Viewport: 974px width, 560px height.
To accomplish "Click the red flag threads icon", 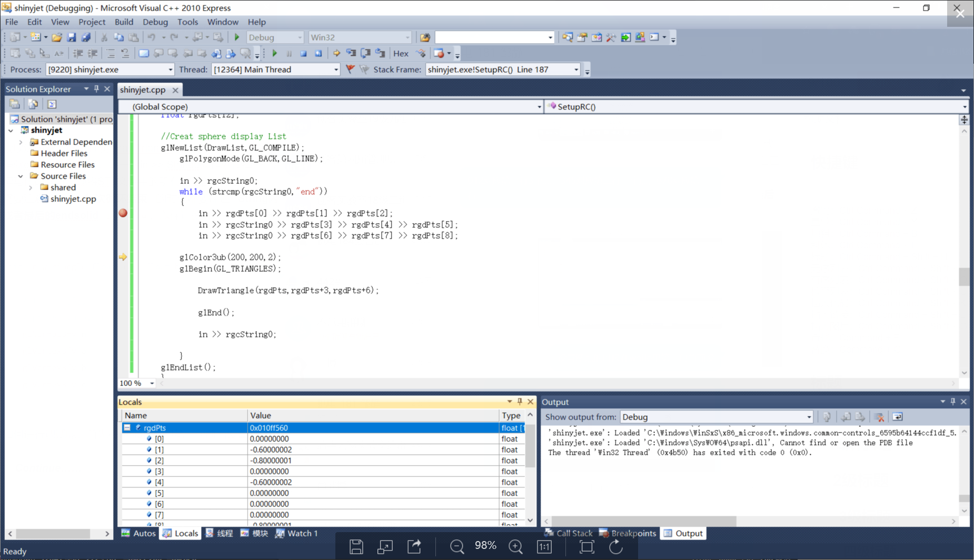I will tap(350, 69).
